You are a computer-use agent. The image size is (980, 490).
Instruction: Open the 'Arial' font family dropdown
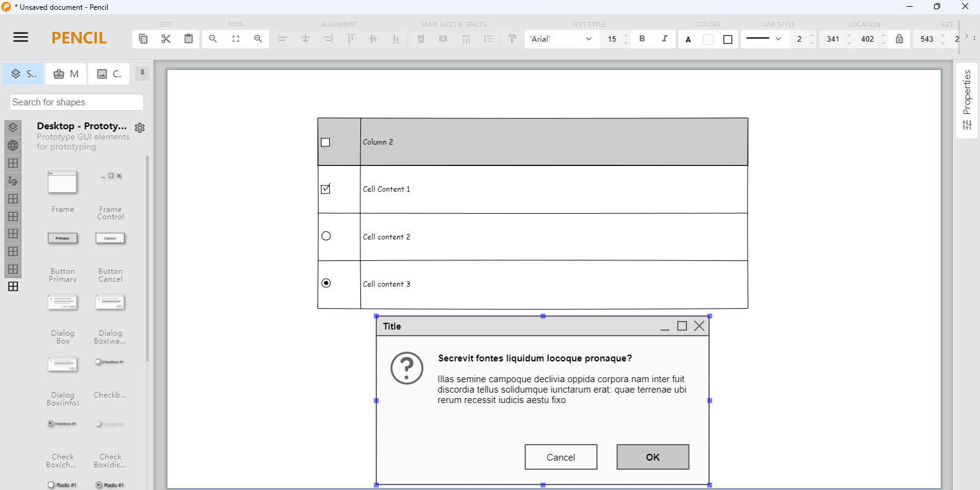pyautogui.click(x=561, y=39)
